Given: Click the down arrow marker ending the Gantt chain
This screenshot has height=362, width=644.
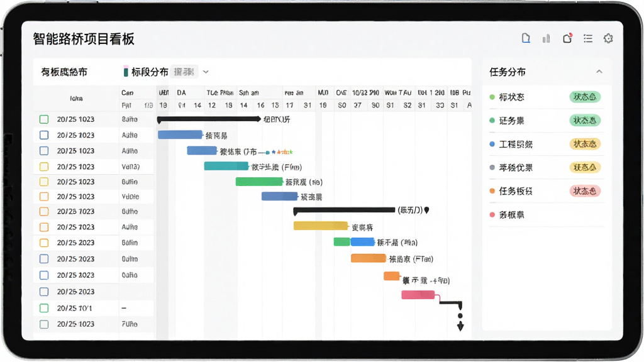Looking at the screenshot, I should point(460,326).
